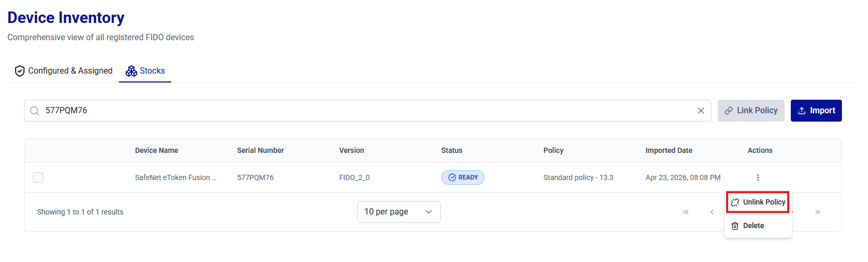868x262 pixels.
Task: Open the three-dot actions menu for the device row
Action: pyautogui.click(x=757, y=177)
